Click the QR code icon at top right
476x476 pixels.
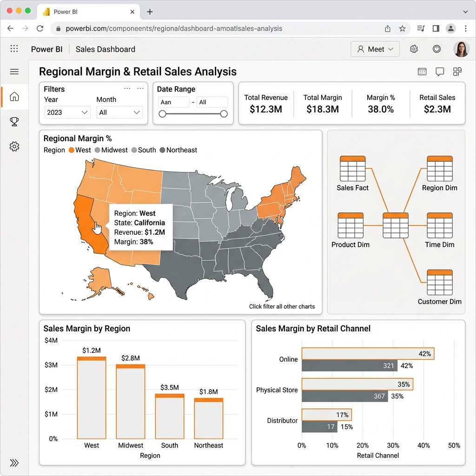coord(457,72)
